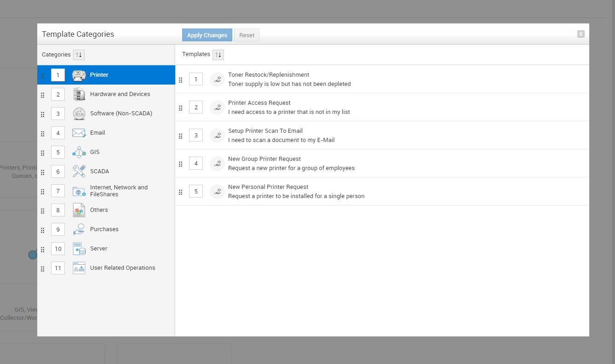615x364 pixels.
Task: Click the New Personal Printer Request icon
Action: [x=217, y=192]
